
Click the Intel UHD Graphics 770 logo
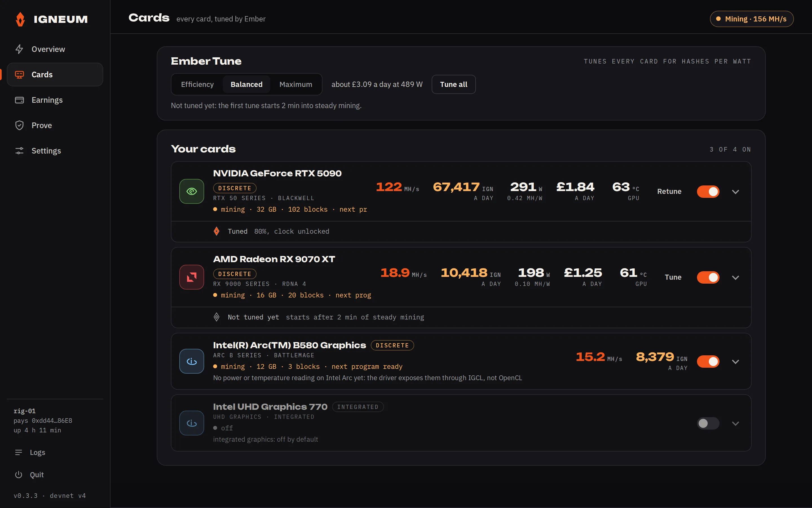(192, 423)
